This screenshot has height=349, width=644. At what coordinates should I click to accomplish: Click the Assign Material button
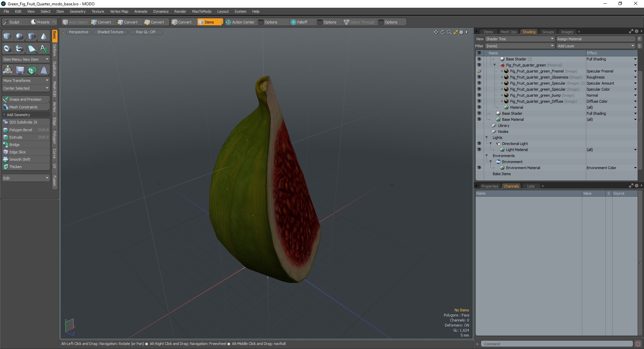596,39
